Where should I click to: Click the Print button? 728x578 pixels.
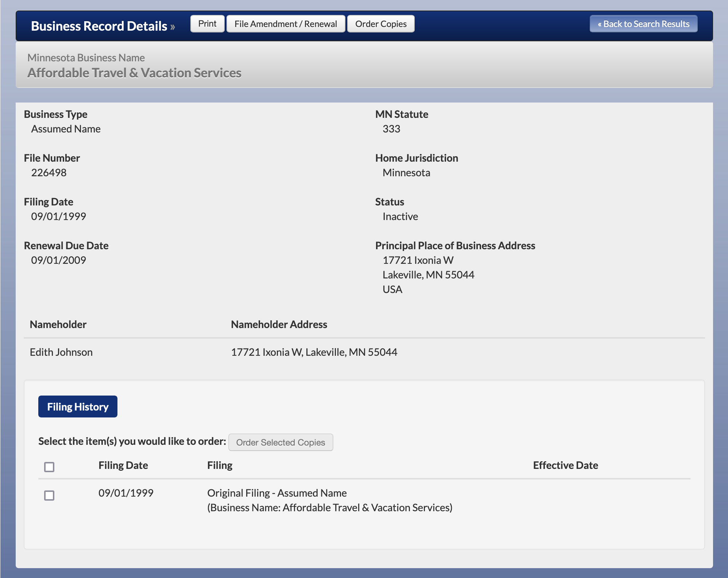click(207, 24)
